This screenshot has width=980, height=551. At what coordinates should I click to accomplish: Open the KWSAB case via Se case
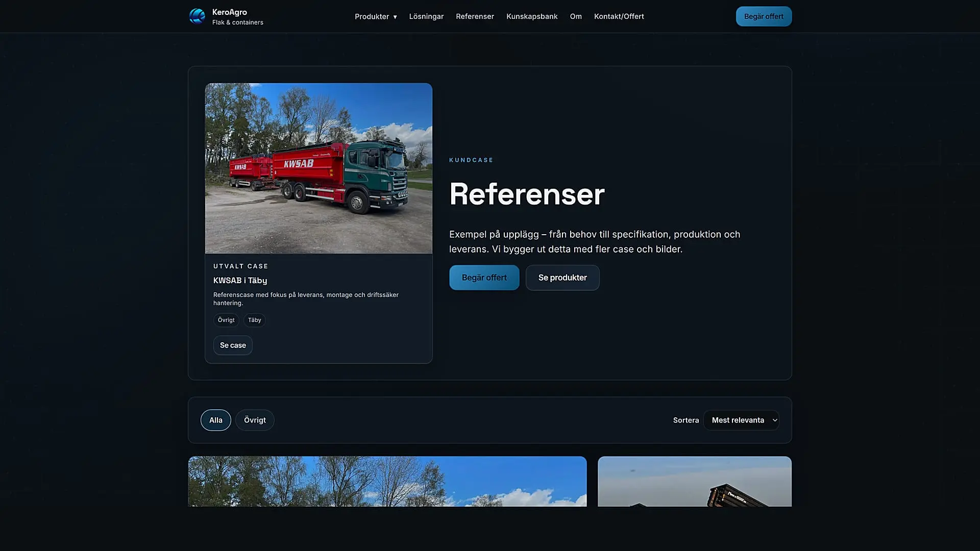(233, 345)
